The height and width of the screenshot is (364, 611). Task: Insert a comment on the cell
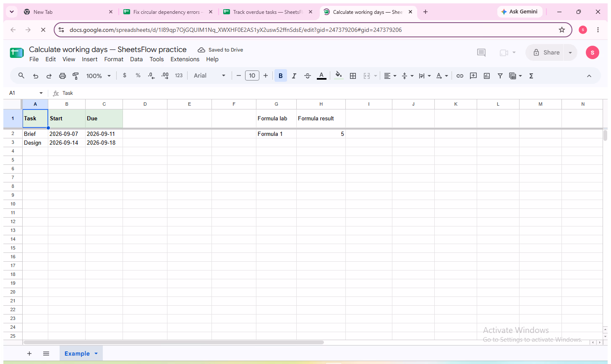pyautogui.click(x=473, y=76)
